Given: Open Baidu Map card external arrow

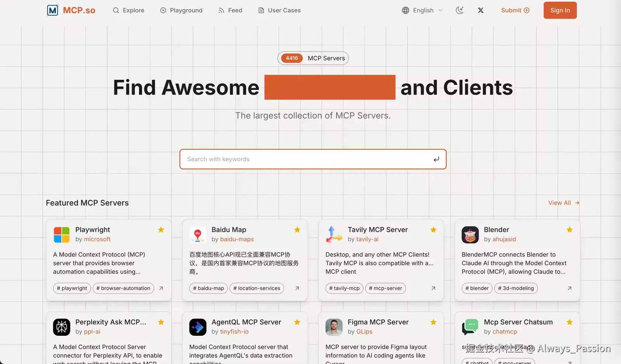Looking at the screenshot, I should tap(297, 288).
